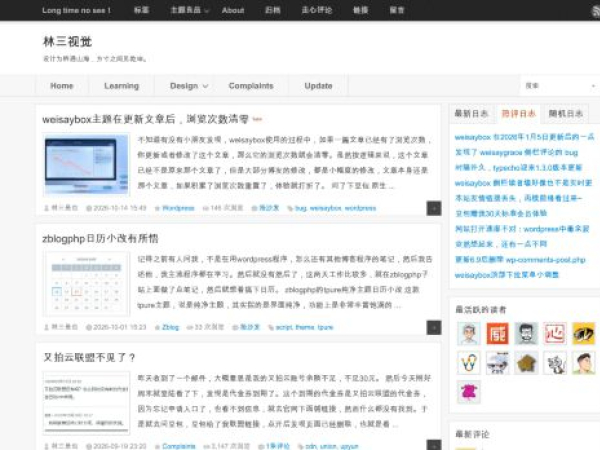Screen dimensions: 600x450
Task: Go to 归档 archive page
Action: click(x=273, y=10)
